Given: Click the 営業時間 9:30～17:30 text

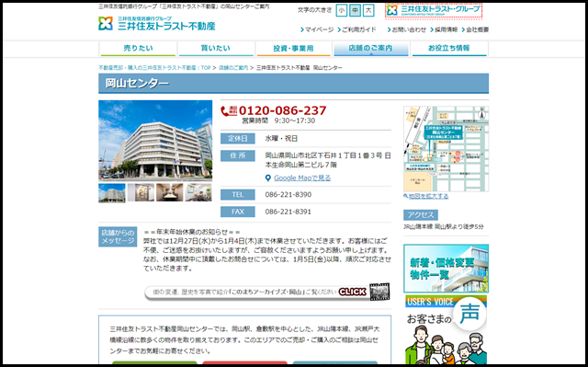Looking at the screenshot, I should tap(278, 120).
